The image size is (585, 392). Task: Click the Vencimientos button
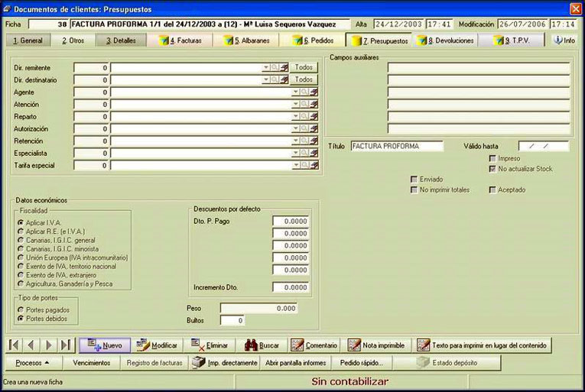(x=92, y=362)
